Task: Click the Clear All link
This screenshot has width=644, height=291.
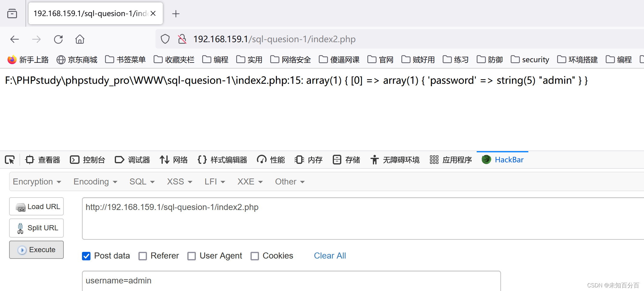Action: (330, 256)
